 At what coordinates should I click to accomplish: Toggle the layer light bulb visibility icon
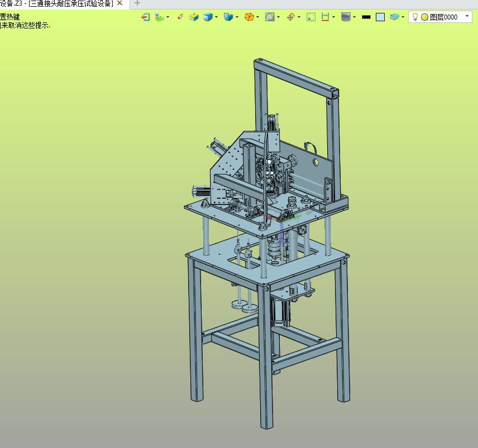[415, 17]
